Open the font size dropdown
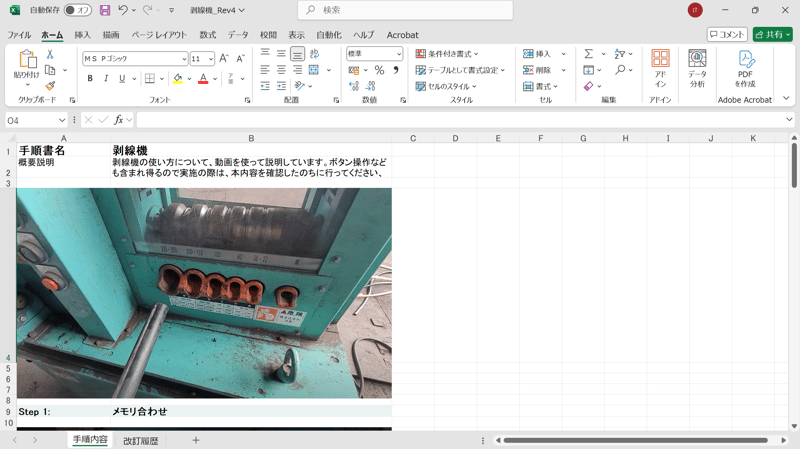Viewport: 800px width, 449px height. point(210,59)
